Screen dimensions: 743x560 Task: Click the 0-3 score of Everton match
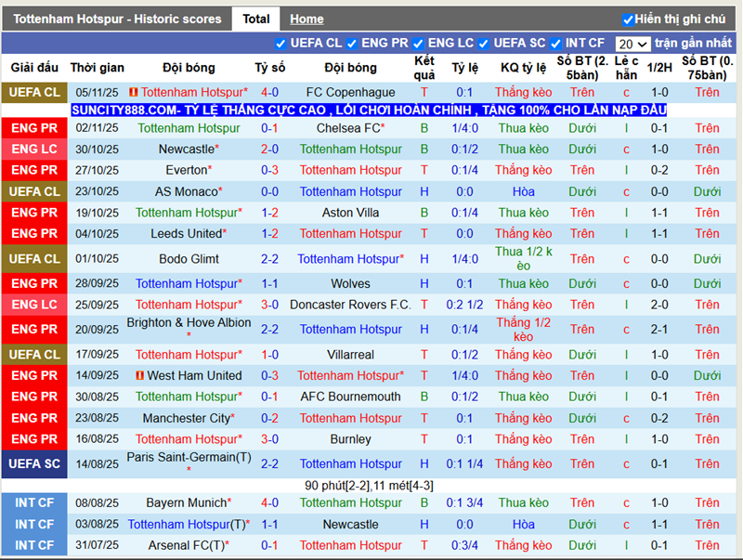coord(269,170)
